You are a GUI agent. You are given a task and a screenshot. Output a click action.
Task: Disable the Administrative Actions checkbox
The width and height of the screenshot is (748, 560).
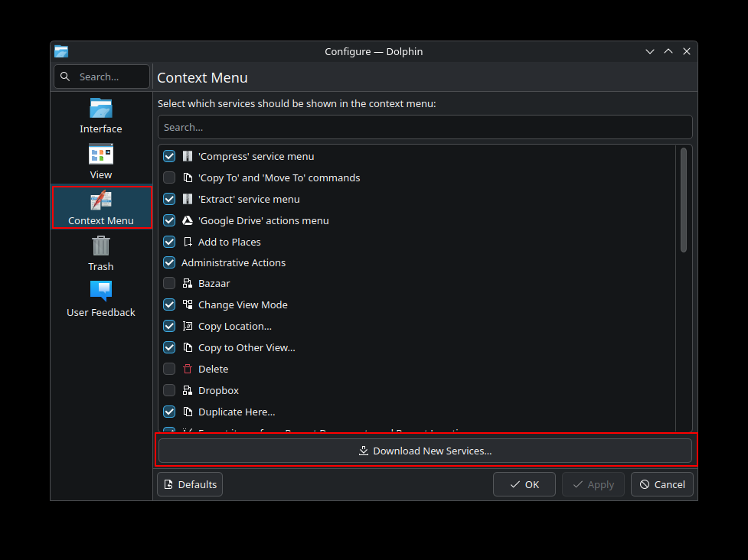pos(169,262)
